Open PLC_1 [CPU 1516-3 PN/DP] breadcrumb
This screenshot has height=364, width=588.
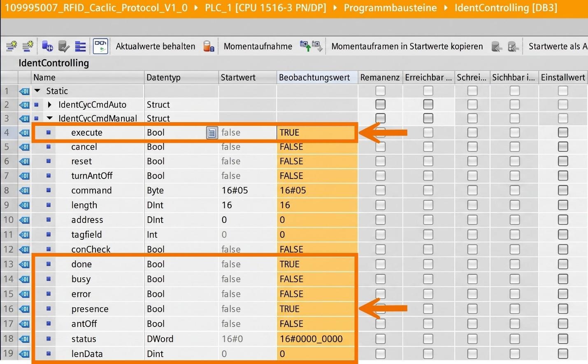(x=265, y=8)
